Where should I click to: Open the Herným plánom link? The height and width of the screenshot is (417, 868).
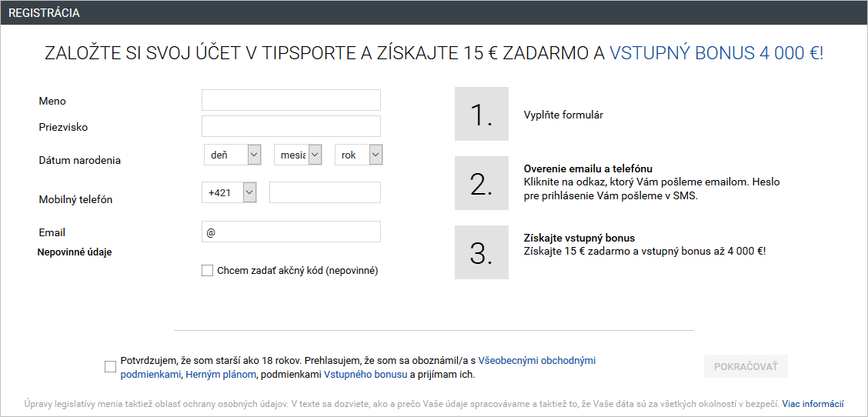click(221, 375)
